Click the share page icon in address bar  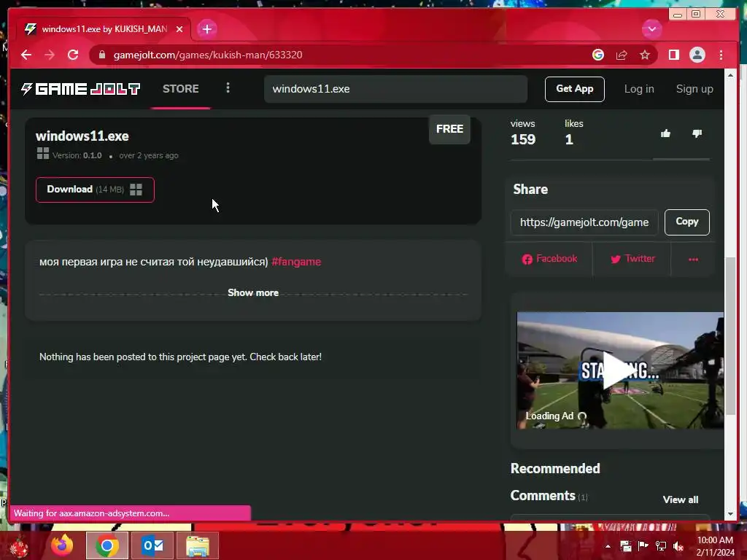coord(622,55)
